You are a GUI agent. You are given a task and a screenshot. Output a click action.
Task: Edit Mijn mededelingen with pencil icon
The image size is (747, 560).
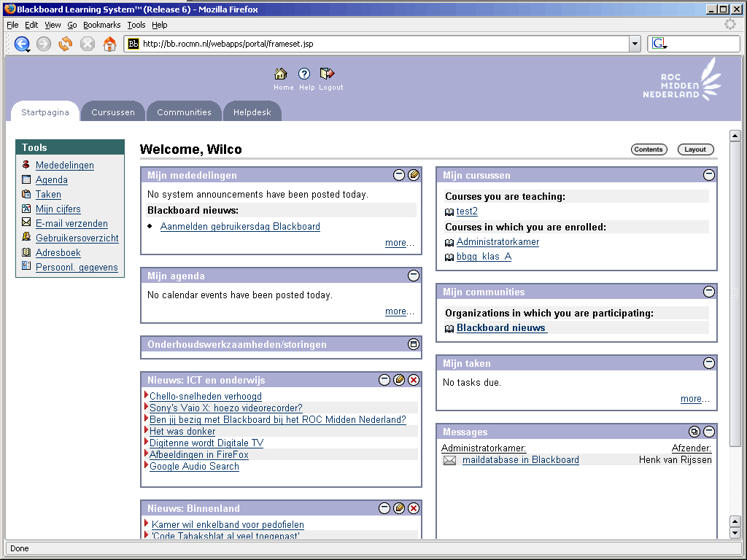point(414,175)
